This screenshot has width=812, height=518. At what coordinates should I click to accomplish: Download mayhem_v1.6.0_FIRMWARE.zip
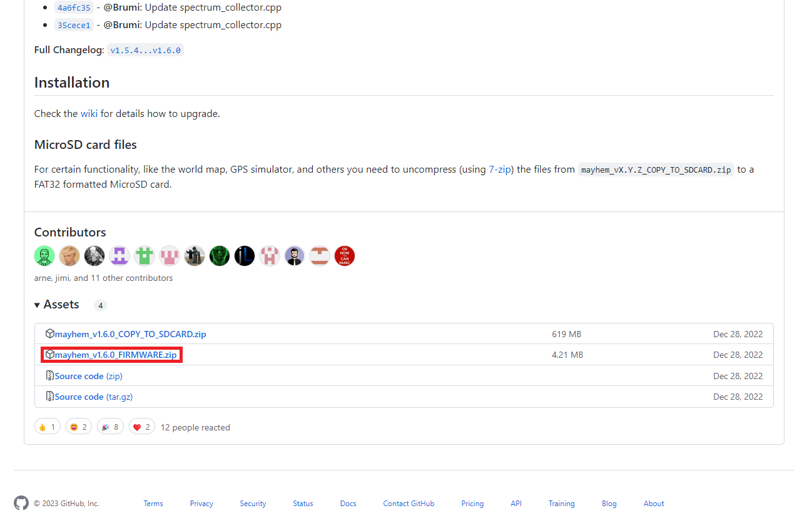click(116, 355)
